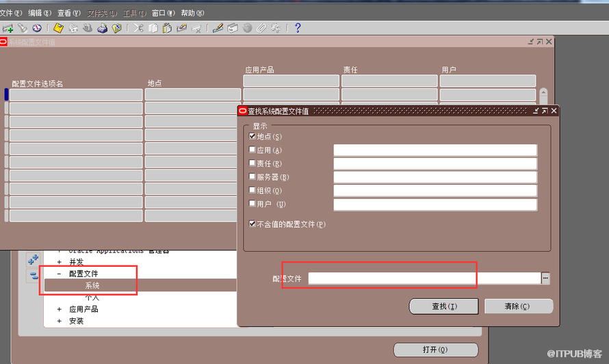This screenshot has height=364, width=609.
Task: Click the blue question mark Help icon
Action: pyautogui.click(x=298, y=28)
